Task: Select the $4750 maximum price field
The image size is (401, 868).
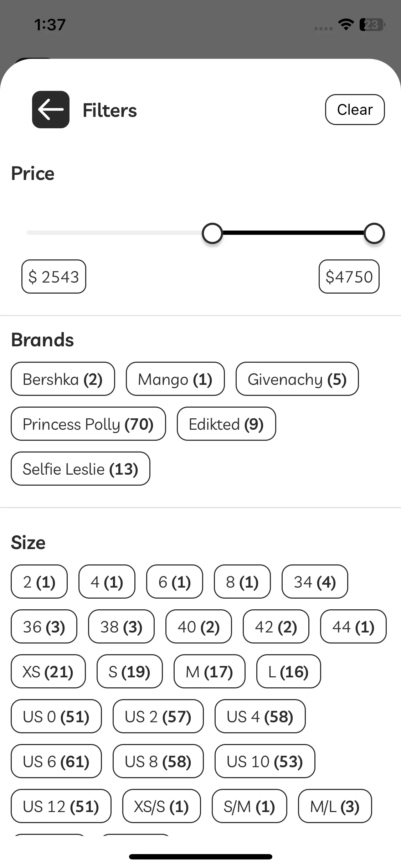Action: tap(349, 277)
